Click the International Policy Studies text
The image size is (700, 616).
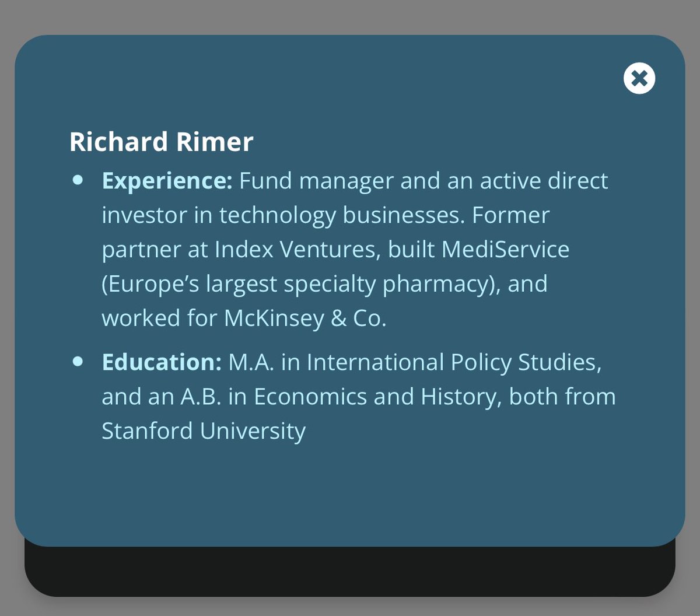click(453, 362)
